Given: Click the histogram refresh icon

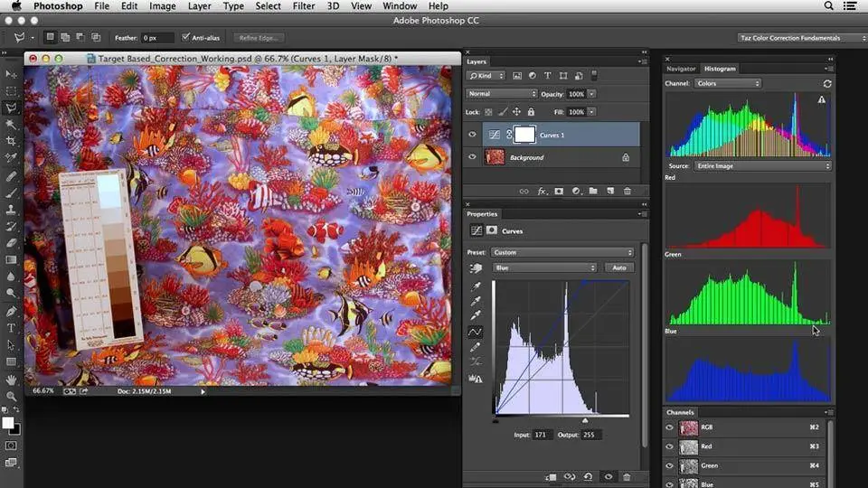Looking at the screenshot, I should click(826, 83).
